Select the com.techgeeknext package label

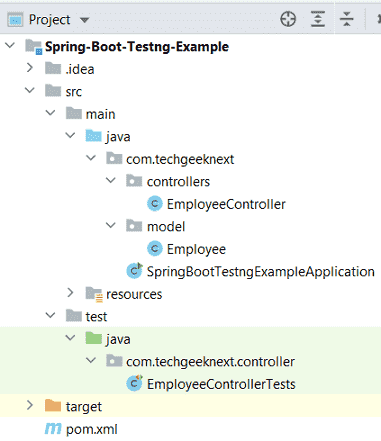tap(180, 159)
